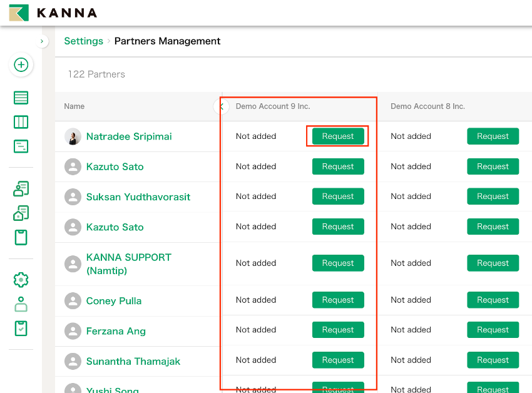Request Kazuto Sato for Demo Account 8

(493, 166)
